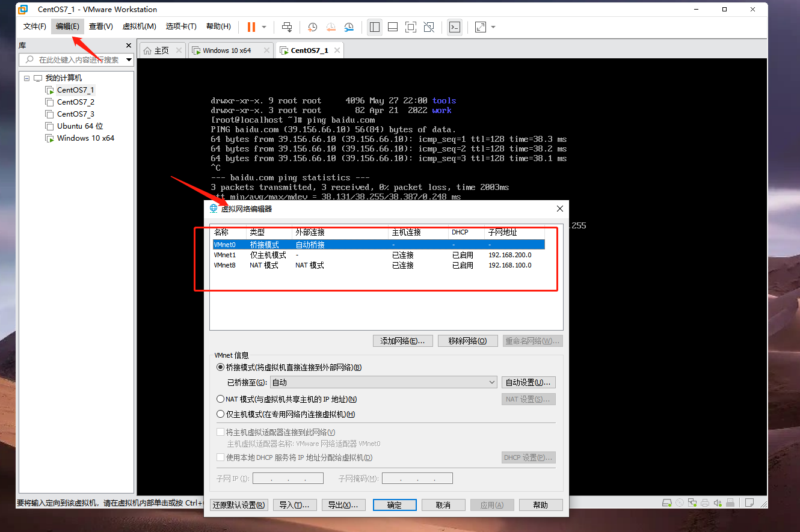Viewport: 800px width, 532px height.
Task: Click the 子网掩码 input field
Action: [x=417, y=478]
